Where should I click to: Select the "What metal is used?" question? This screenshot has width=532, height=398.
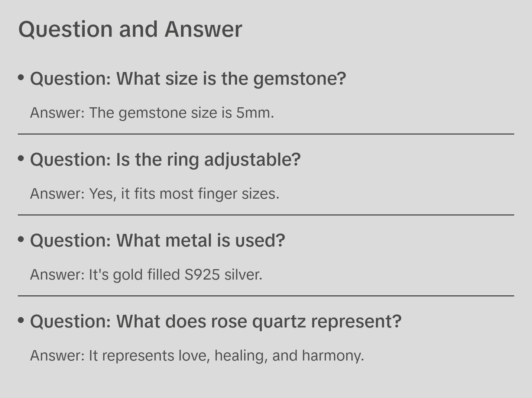158,241
